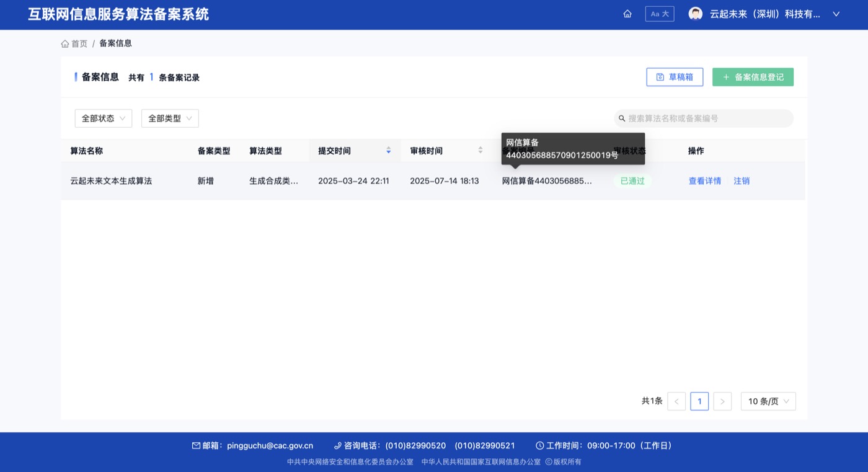Click submit time 2025-03-24 22:11

(353, 181)
